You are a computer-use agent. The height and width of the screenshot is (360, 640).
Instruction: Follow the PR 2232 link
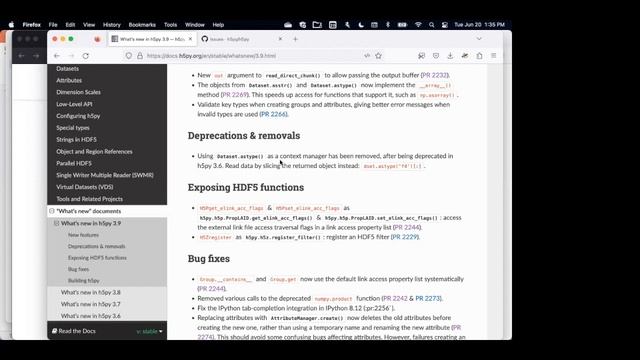coord(435,75)
